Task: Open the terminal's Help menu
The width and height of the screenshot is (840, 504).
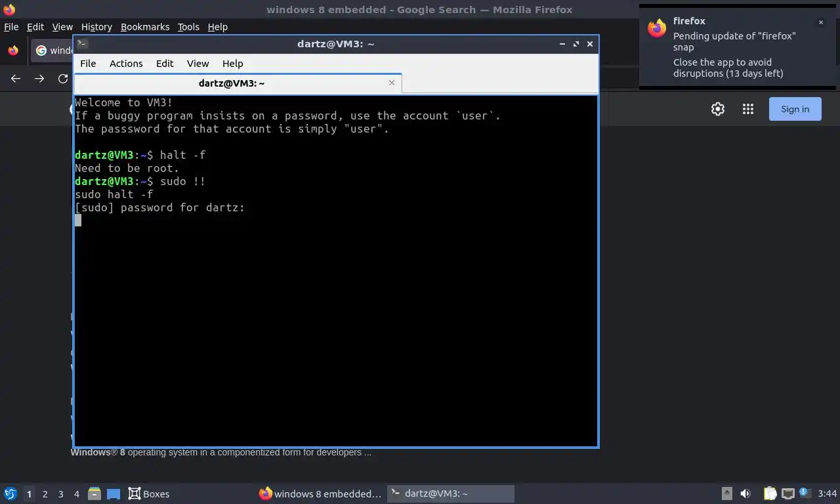Action: tap(232, 64)
